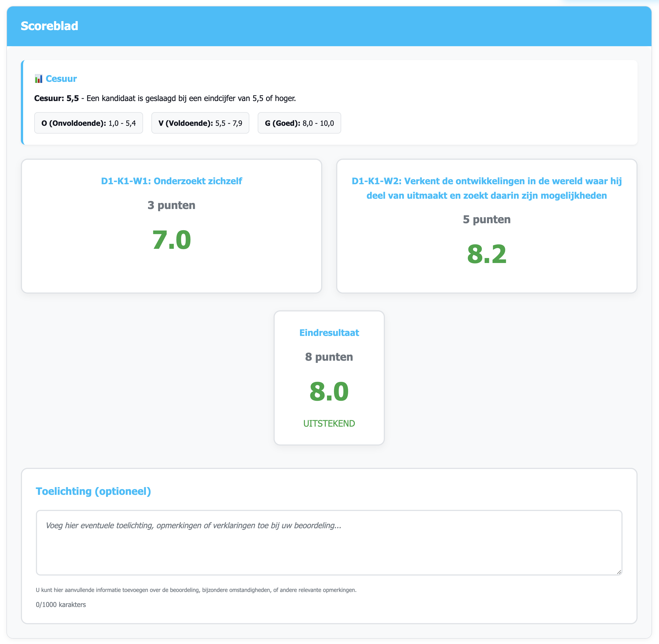Select the V (Voldoende) range badge
The height and width of the screenshot is (644, 659).
coord(200,123)
